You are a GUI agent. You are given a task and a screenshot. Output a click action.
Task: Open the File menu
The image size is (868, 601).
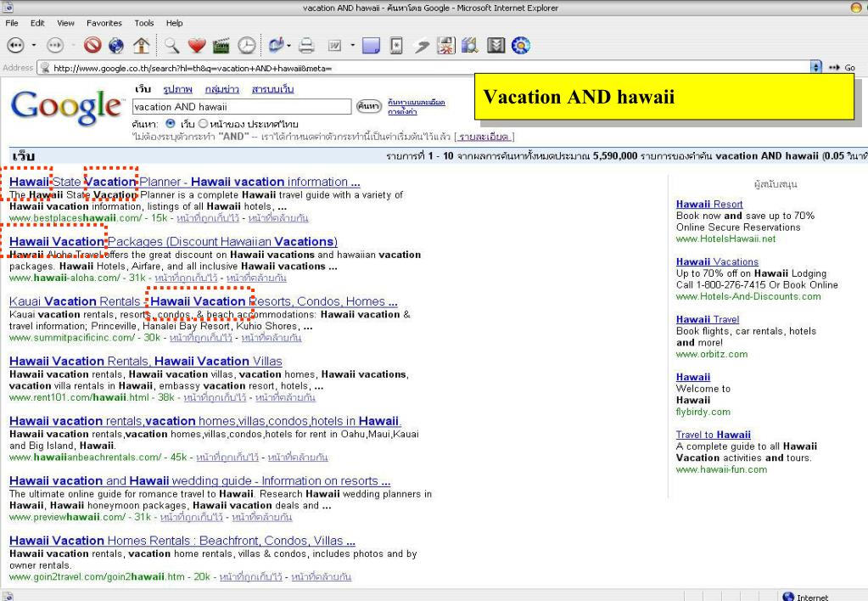12,23
